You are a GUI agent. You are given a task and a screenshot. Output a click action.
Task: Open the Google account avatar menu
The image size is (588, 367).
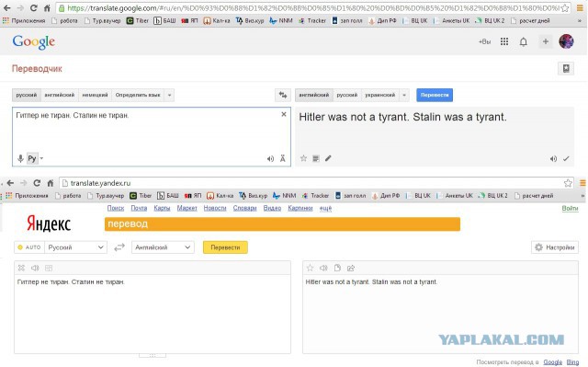pyautogui.click(x=566, y=41)
